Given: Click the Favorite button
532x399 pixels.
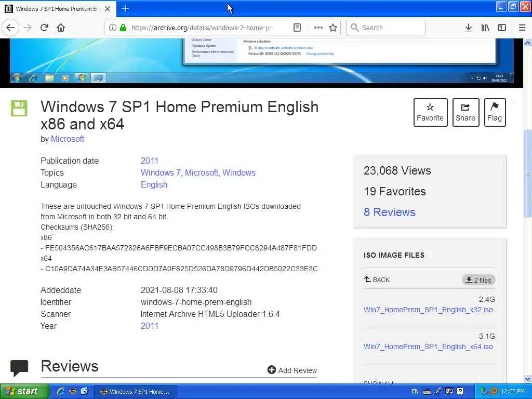Looking at the screenshot, I should coord(430,112).
